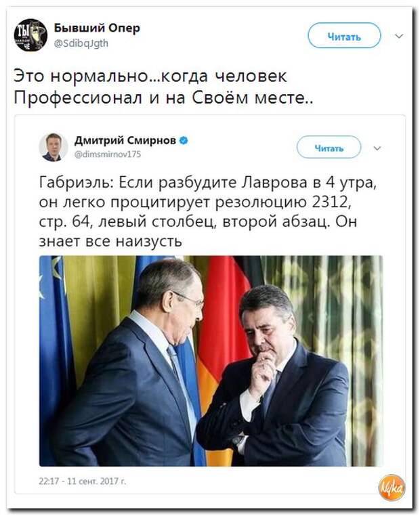Open the @SdibqJgth handle link

pyautogui.click(x=81, y=43)
